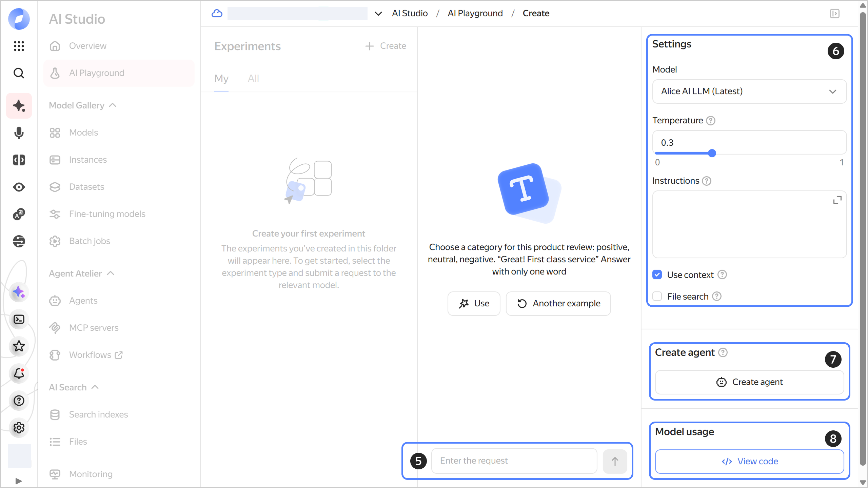
Task: Click the View code button
Action: pyautogui.click(x=749, y=462)
